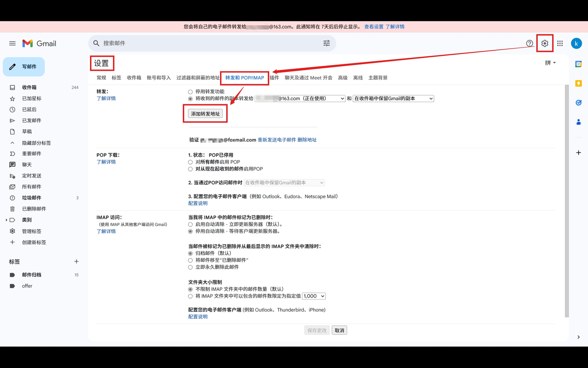Select 将收到的邮件的副本转发给 radio button

point(190,99)
